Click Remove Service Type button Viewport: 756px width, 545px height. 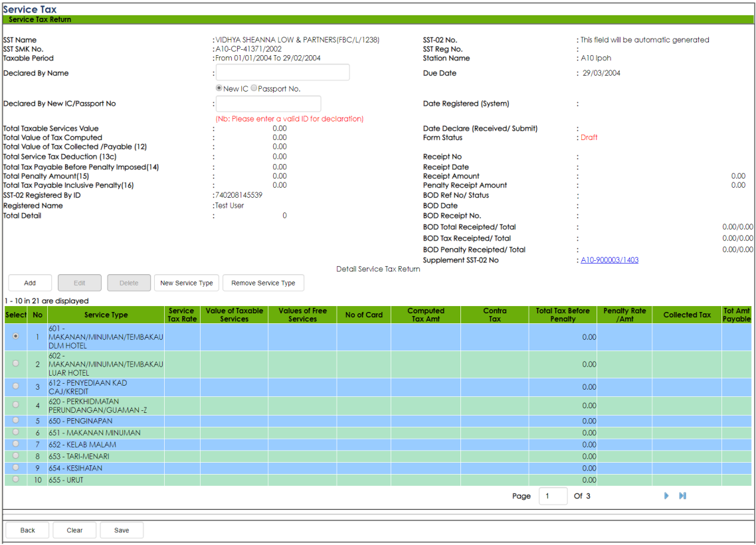coord(263,283)
